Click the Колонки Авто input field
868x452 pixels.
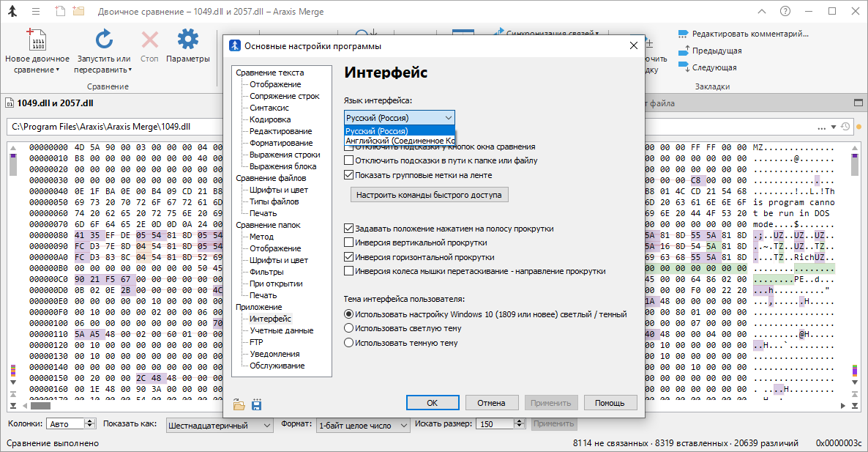pos(65,423)
